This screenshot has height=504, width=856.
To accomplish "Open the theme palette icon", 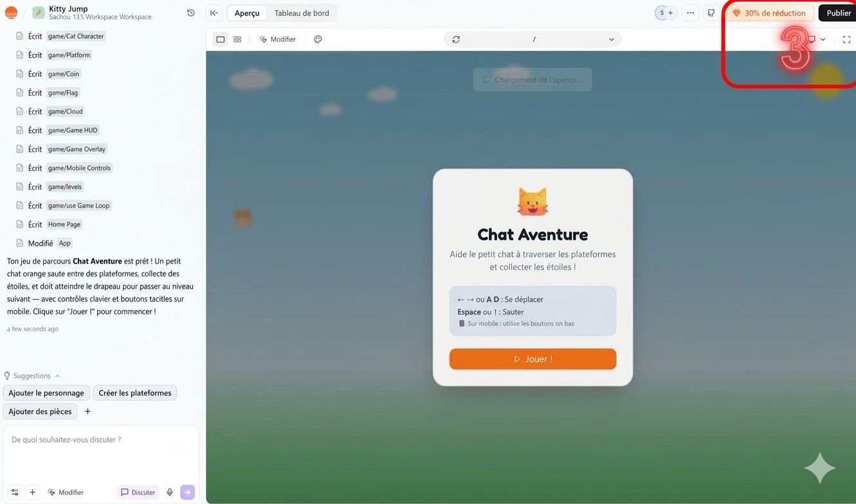I will pos(318,39).
